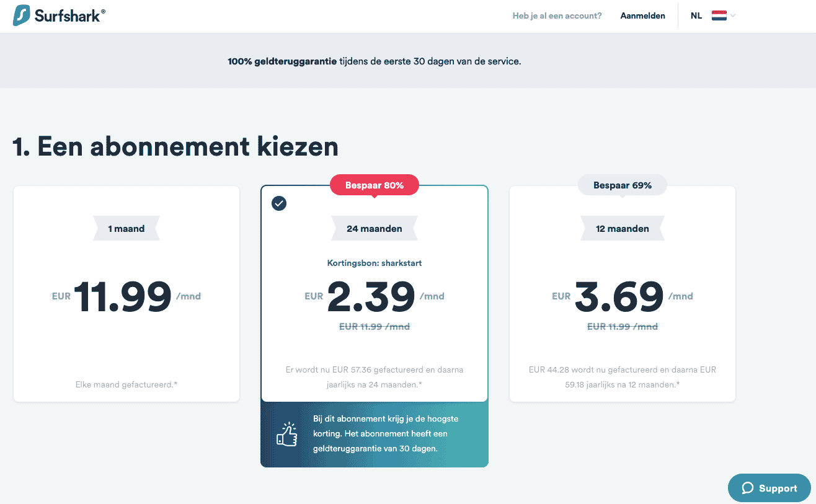The height and width of the screenshot is (504, 816).
Task: Click the Surfshark logo
Action: 60,15
